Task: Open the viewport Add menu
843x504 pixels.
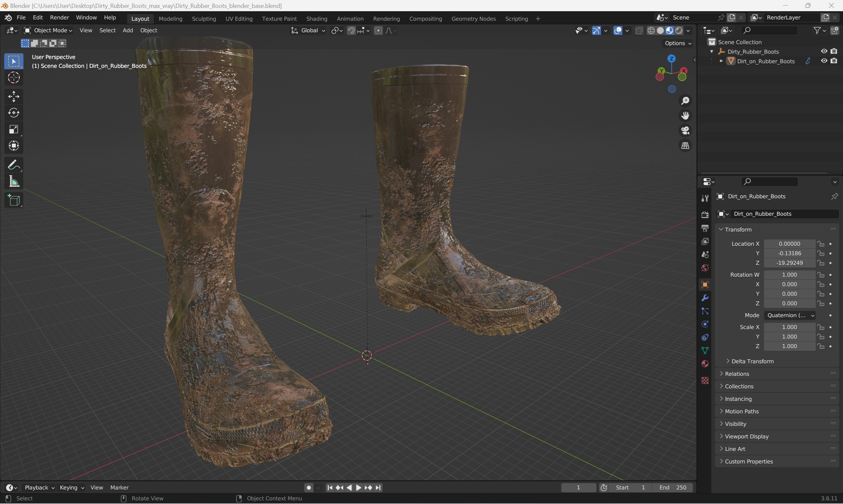Action: pyautogui.click(x=128, y=31)
